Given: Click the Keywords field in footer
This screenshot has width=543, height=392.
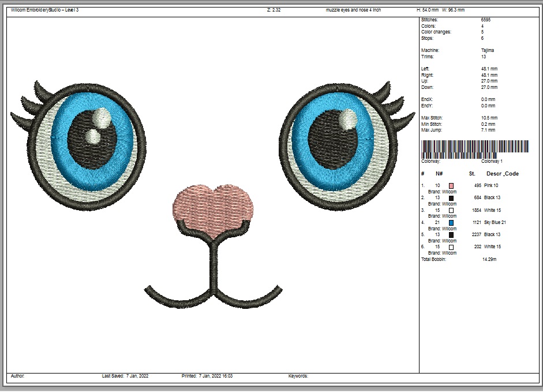Looking at the screenshot, I should (298, 376).
